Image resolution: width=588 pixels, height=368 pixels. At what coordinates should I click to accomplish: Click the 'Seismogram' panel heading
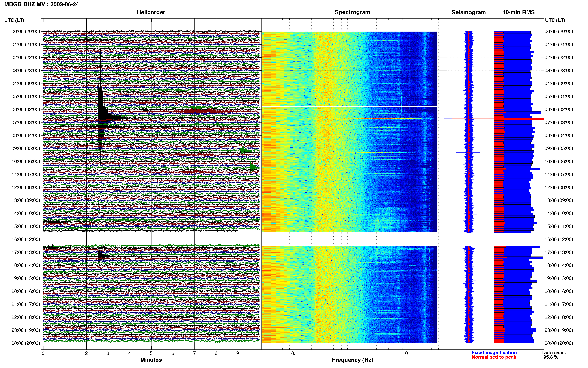(x=468, y=12)
